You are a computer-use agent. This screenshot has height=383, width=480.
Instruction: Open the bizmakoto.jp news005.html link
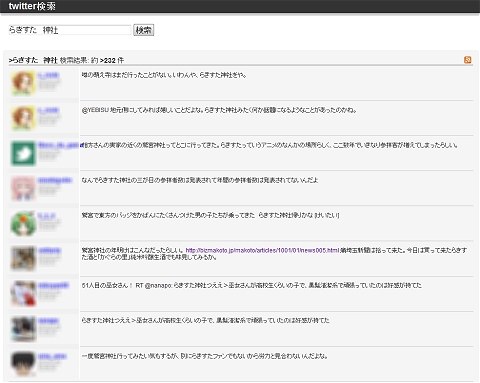pos(262,250)
